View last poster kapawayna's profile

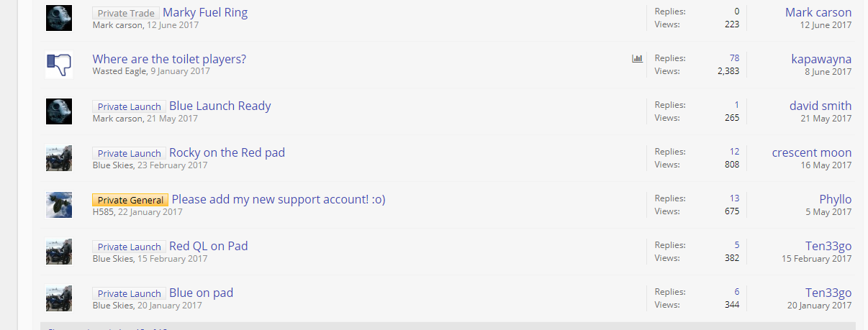pyautogui.click(x=821, y=59)
